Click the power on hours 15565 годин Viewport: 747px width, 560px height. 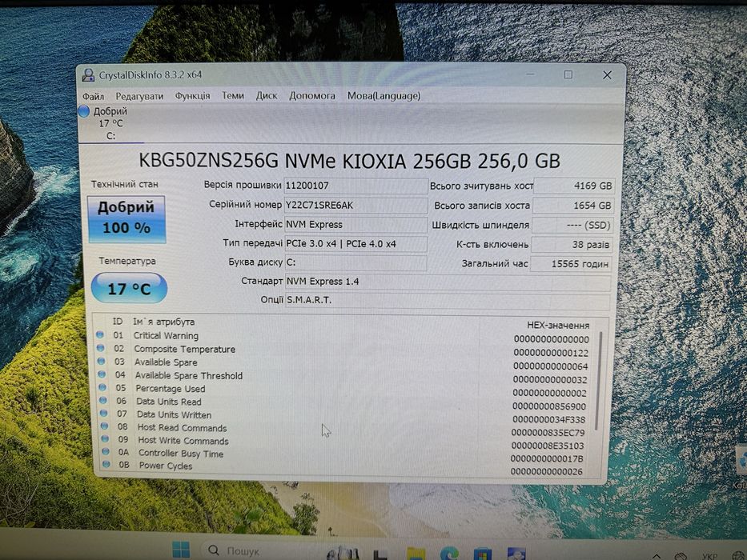point(570,264)
